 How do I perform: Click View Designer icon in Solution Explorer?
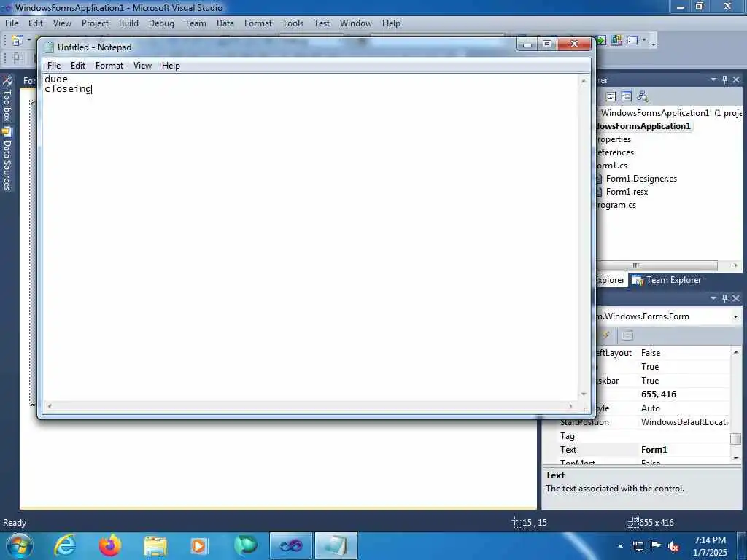(x=626, y=97)
